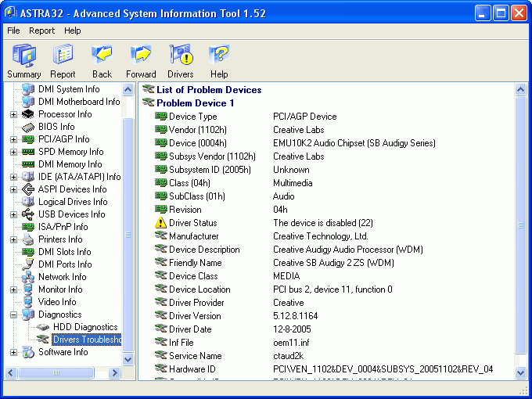Screen dimensions: 532x399
Task: Open the File menu
Action: point(13,31)
